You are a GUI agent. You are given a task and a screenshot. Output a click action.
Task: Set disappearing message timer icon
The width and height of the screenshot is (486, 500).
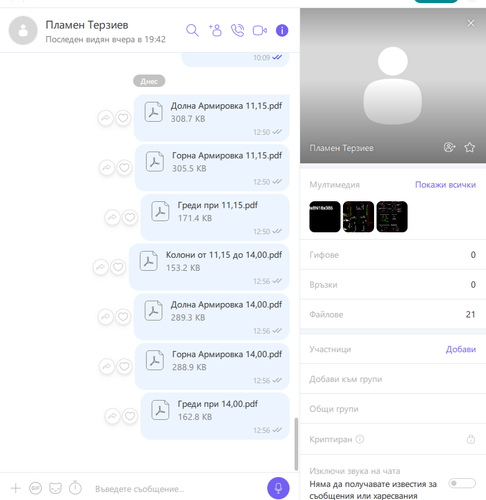(75, 488)
